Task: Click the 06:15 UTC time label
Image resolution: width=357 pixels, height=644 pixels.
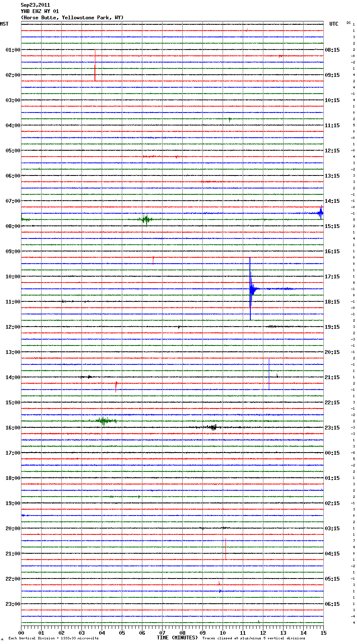Action: (332, 604)
